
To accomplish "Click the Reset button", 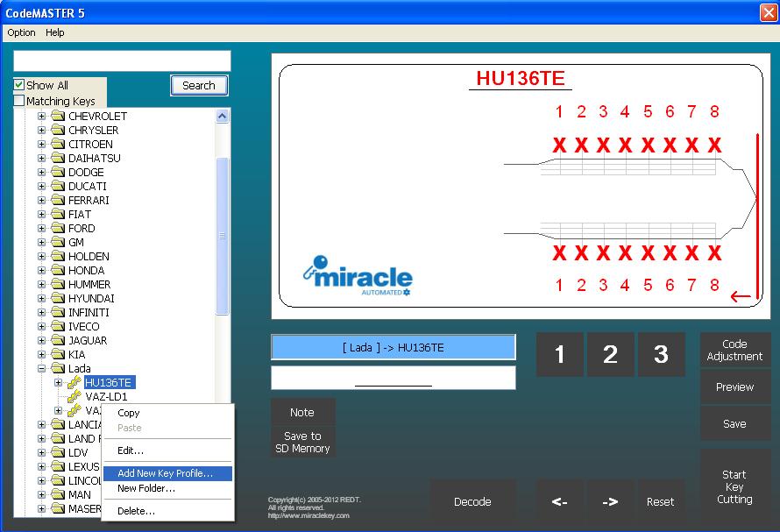I will (661, 501).
